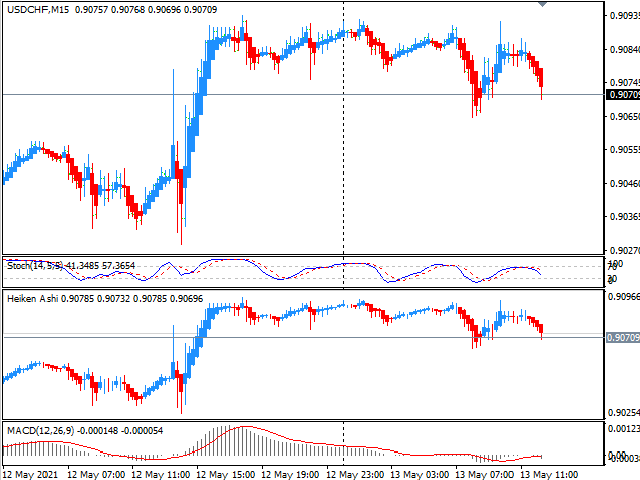This screenshot has width=640, height=480.
Task: Click the 13 May 03:00 time axis label
Action: click(420, 475)
